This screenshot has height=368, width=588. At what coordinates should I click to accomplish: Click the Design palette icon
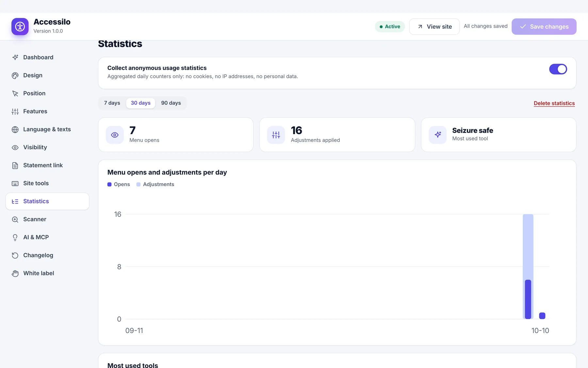tap(15, 75)
